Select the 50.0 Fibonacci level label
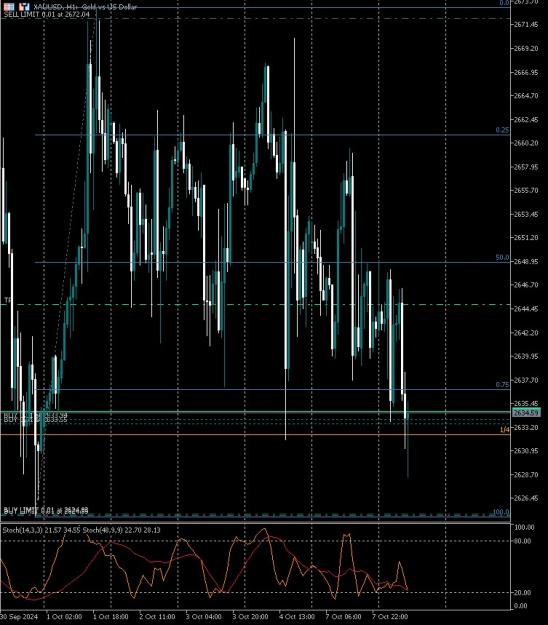 click(502, 258)
